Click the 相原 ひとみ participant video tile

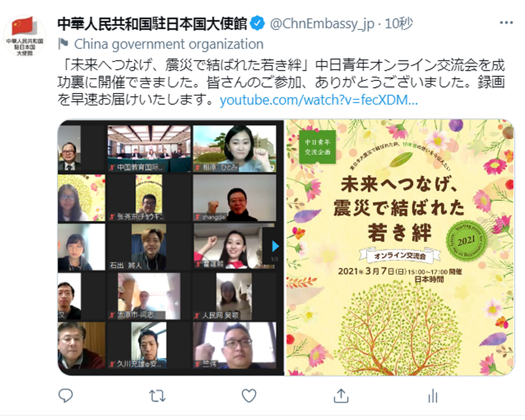(x=234, y=149)
